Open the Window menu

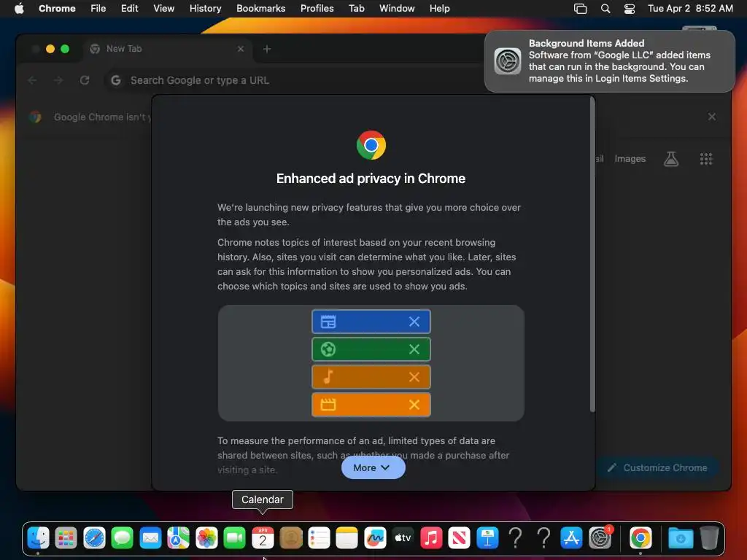397,8
